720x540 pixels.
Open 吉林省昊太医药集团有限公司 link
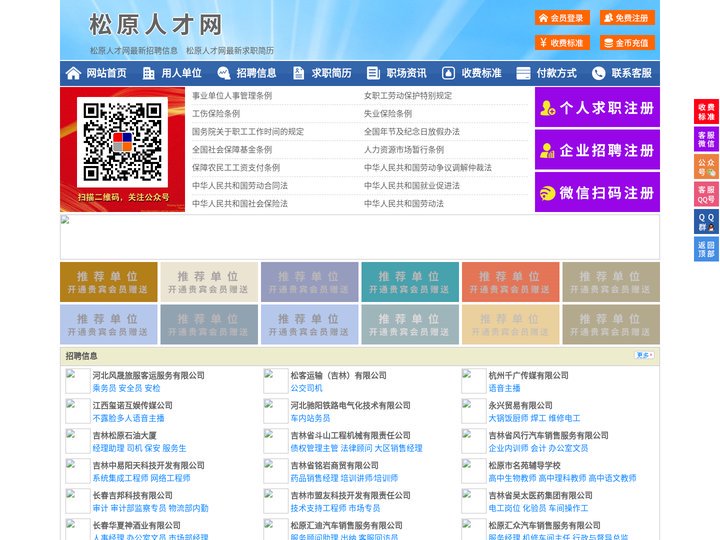pyautogui.click(x=540, y=495)
